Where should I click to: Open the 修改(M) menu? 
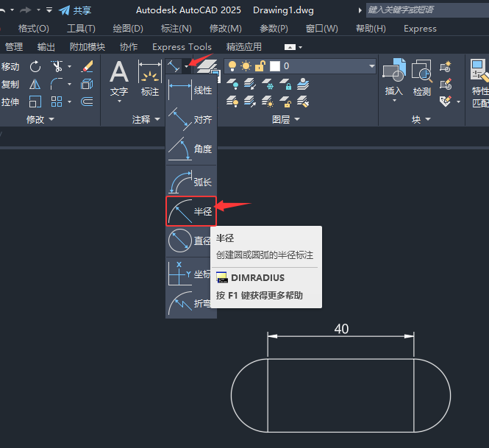[x=226, y=29]
